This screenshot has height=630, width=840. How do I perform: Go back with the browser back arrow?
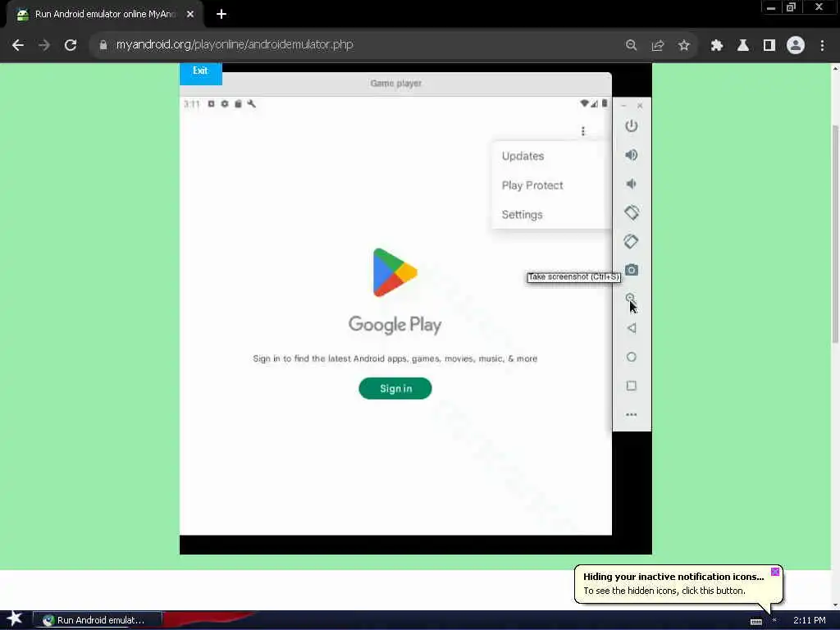[x=18, y=45]
